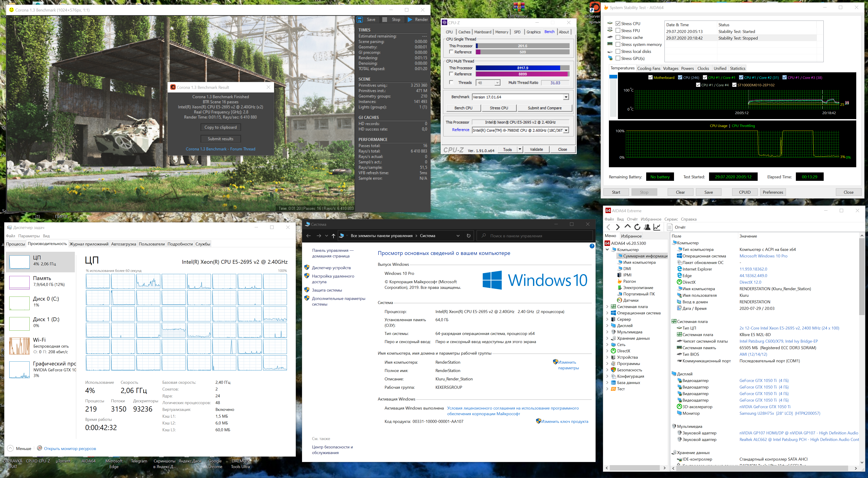Click the up arrow in Система window

click(x=333, y=236)
